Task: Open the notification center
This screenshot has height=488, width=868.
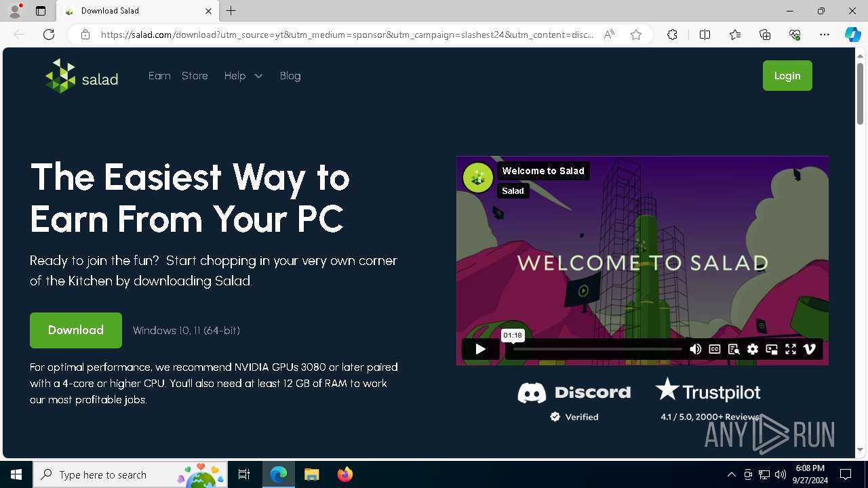Action: [x=846, y=474]
